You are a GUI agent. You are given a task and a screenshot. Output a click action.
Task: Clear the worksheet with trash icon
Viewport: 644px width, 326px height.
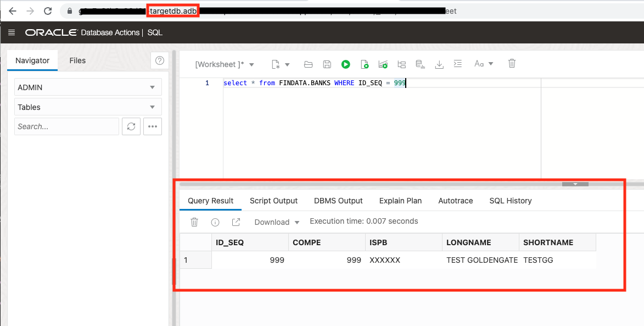click(x=512, y=64)
